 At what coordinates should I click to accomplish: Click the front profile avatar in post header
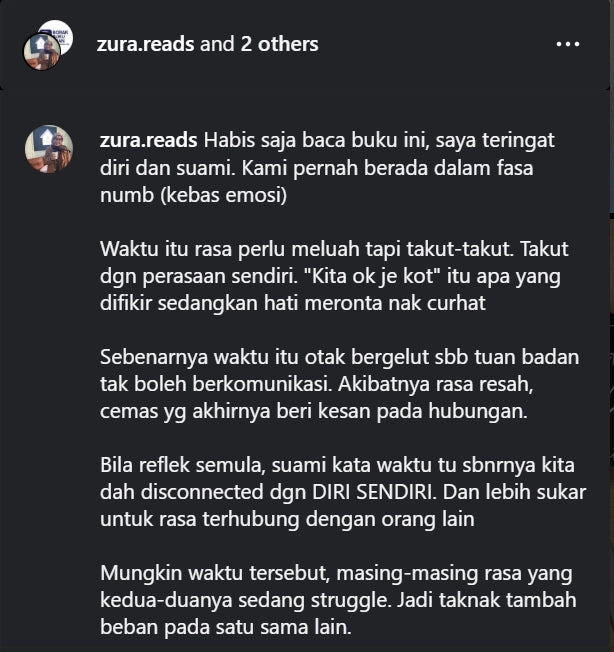point(42,52)
